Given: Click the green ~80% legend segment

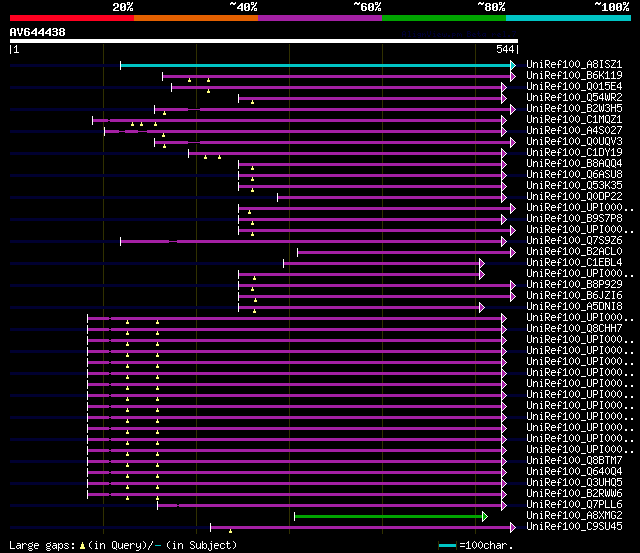Looking at the screenshot, I should (444, 18).
